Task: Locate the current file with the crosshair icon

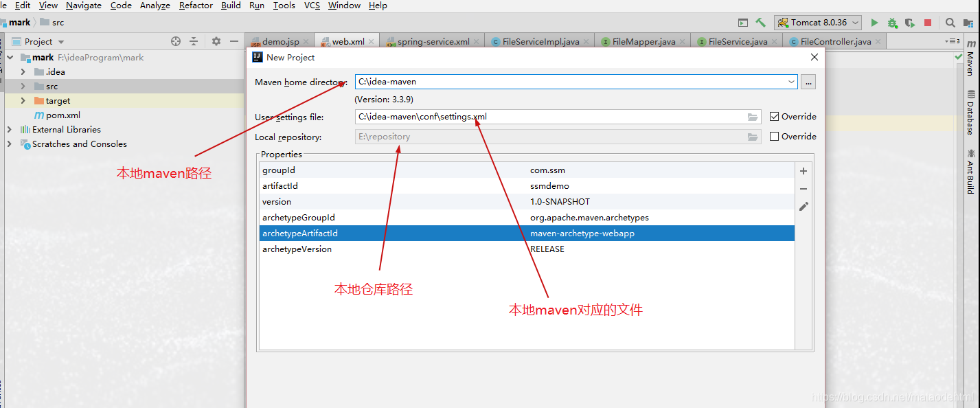Action: (176, 41)
